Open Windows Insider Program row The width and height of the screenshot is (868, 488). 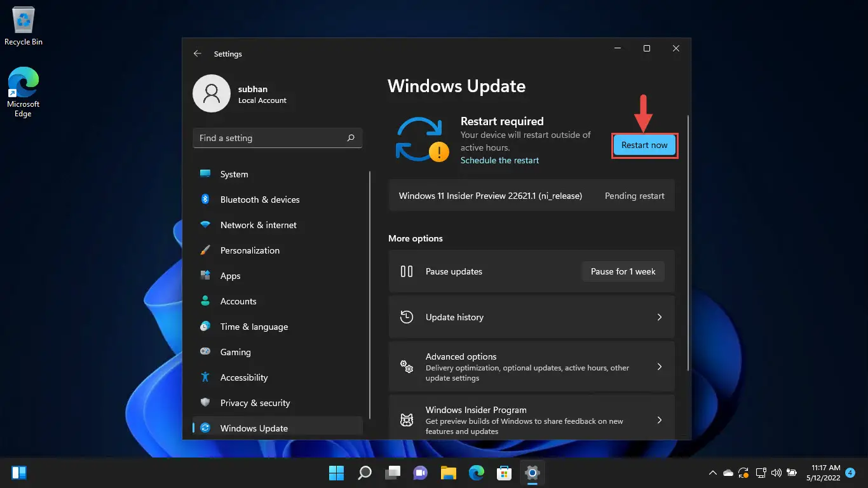pyautogui.click(x=531, y=417)
